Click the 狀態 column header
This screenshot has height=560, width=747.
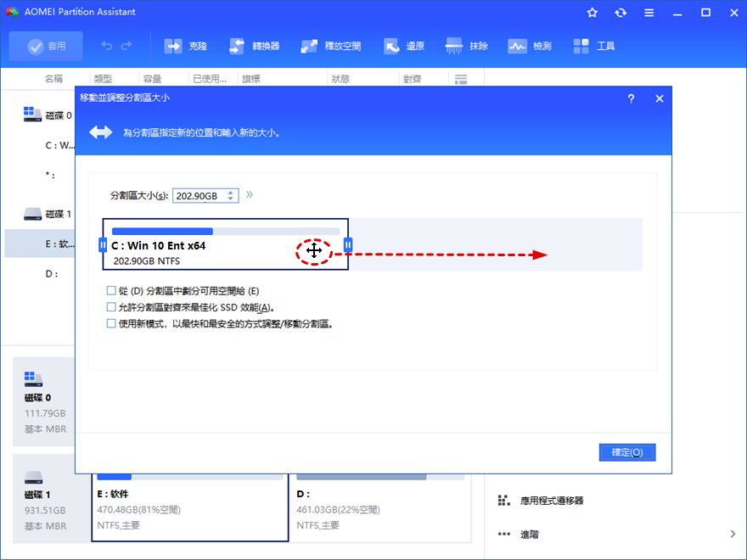[340, 79]
